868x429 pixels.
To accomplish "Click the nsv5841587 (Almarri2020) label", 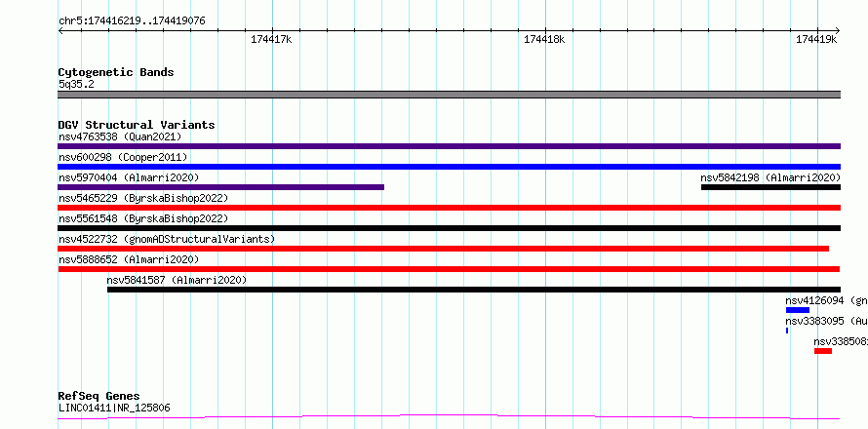I will (x=177, y=280).
